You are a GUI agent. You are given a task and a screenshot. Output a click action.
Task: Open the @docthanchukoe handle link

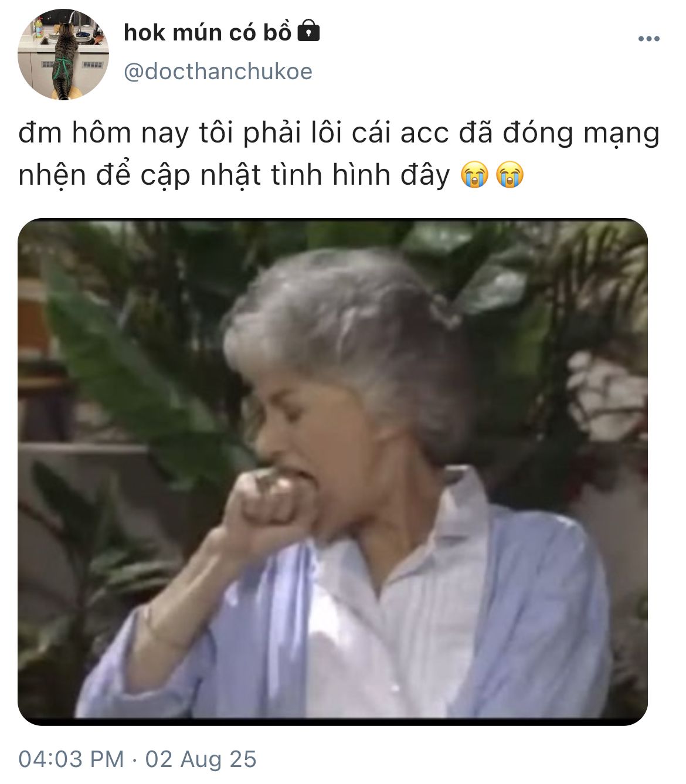[x=218, y=72]
